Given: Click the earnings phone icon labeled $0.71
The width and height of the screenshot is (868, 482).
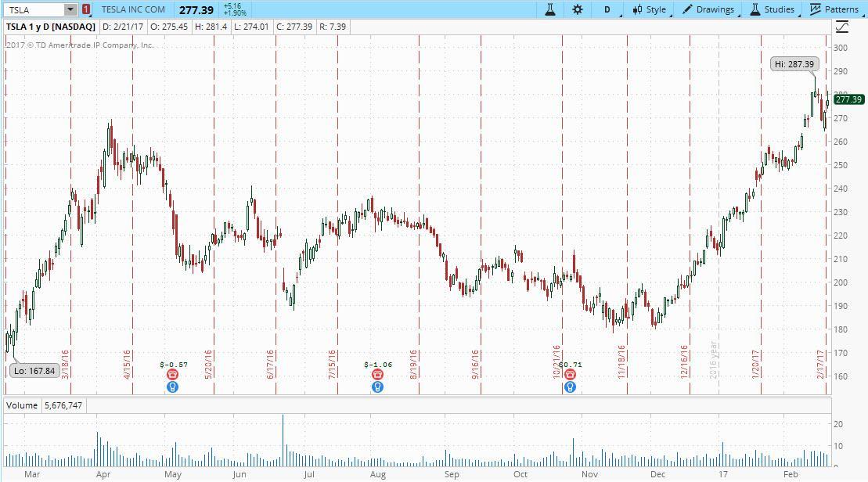Looking at the screenshot, I should tap(570, 375).
